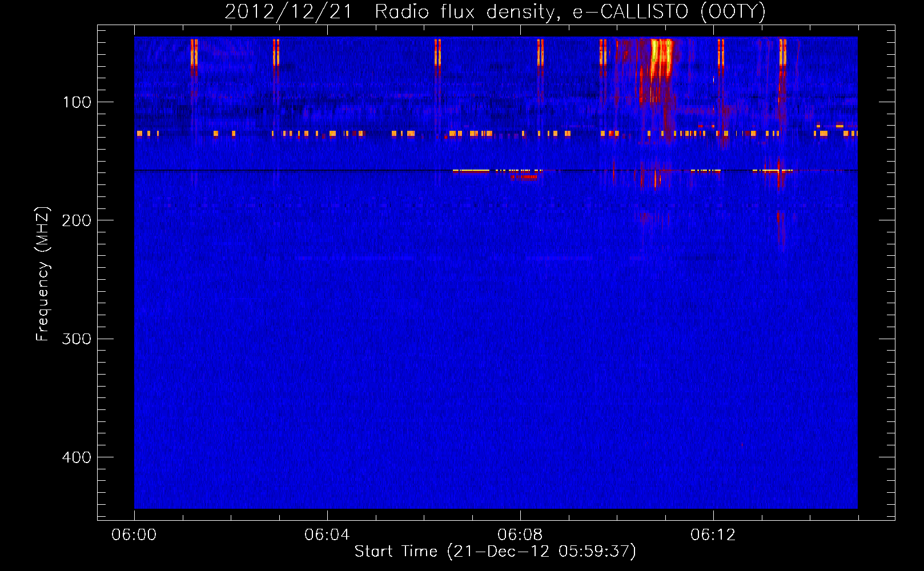Click the 06:08 time tick label
This screenshot has width=924, height=571.
click(520, 535)
